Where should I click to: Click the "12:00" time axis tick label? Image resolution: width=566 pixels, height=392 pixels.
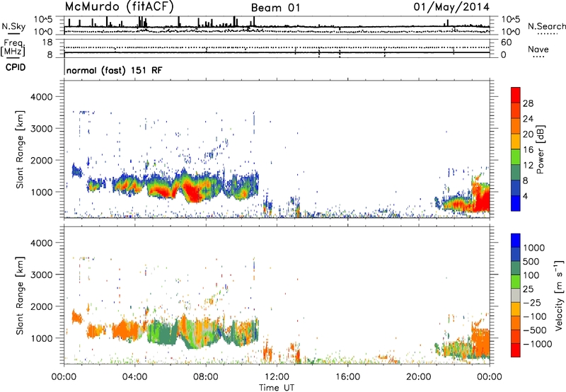[x=277, y=377]
